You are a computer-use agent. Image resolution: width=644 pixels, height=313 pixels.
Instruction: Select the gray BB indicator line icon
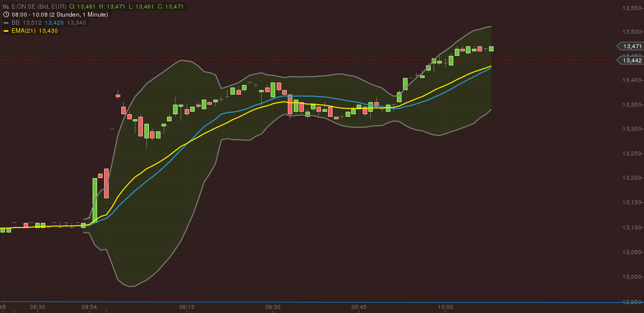(x=6, y=22)
